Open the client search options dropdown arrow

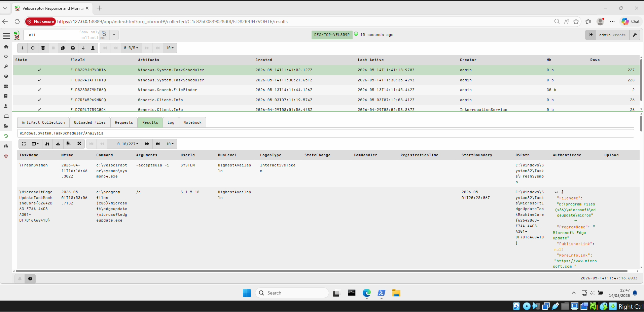pyautogui.click(x=114, y=35)
